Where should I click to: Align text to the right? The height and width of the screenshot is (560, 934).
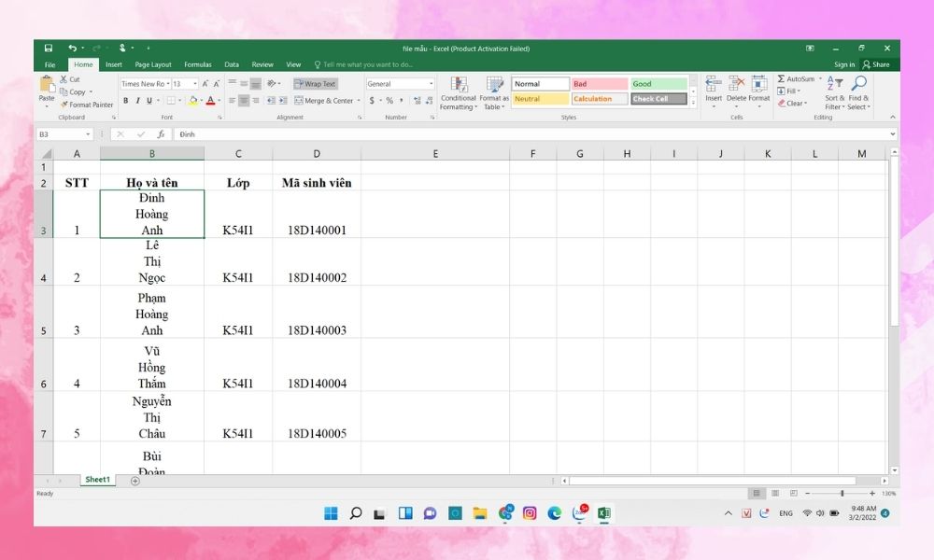tap(256, 101)
